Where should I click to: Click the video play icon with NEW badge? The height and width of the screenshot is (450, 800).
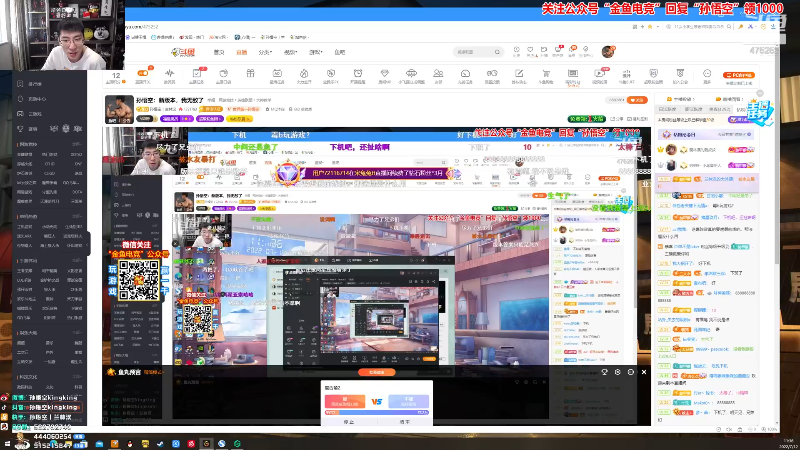point(599,73)
